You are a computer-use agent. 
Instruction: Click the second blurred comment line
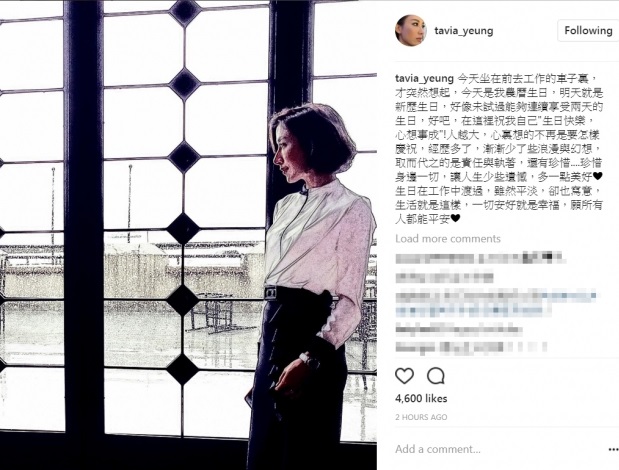(445, 277)
